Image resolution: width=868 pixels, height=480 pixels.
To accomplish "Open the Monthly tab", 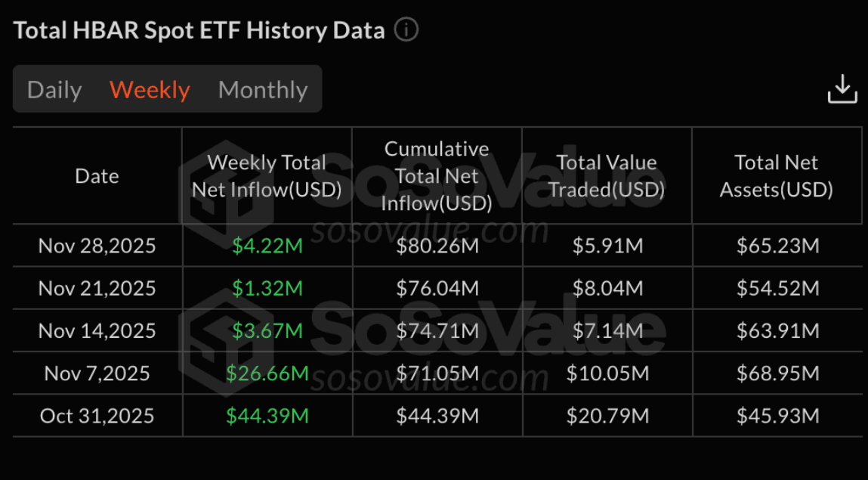I will (263, 90).
